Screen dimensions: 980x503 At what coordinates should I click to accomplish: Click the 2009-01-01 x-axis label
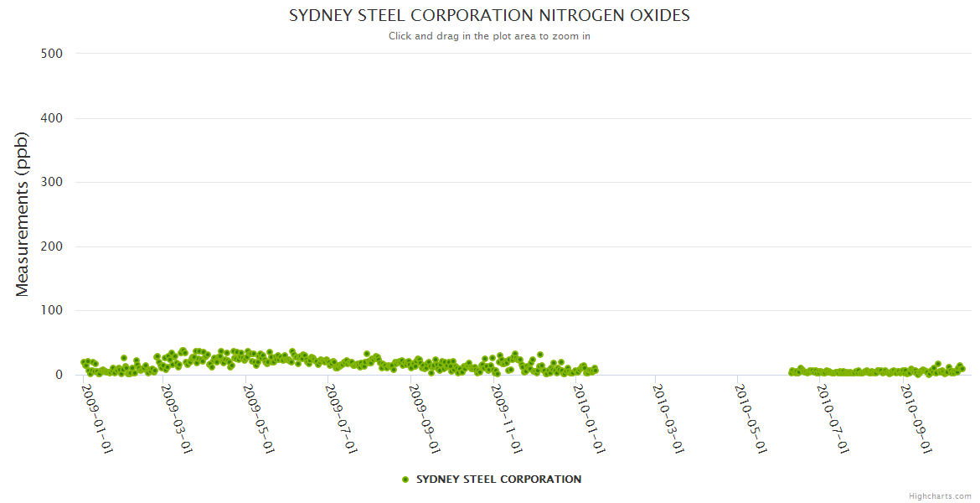point(96,418)
